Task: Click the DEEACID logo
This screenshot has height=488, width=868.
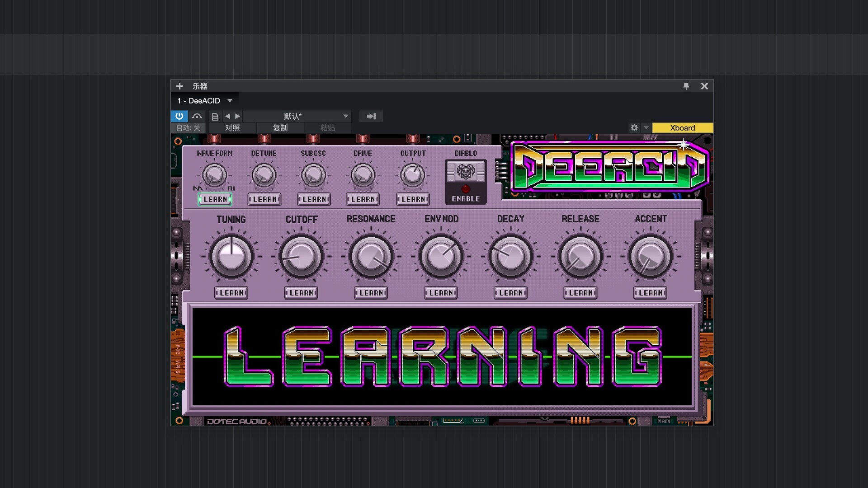Action: click(x=610, y=166)
